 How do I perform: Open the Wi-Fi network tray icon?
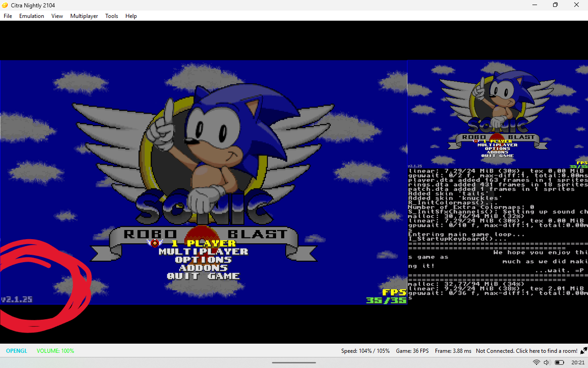click(x=536, y=362)
